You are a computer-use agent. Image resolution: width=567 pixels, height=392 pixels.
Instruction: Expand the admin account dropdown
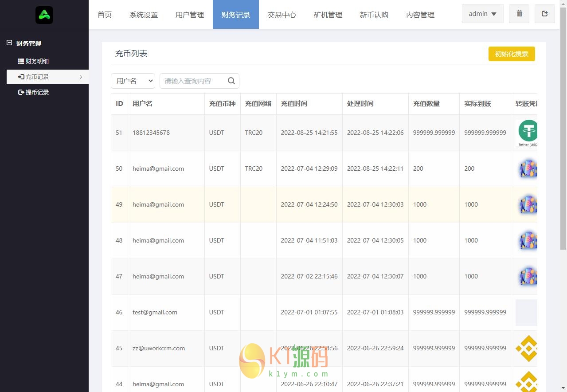[482, 14]
